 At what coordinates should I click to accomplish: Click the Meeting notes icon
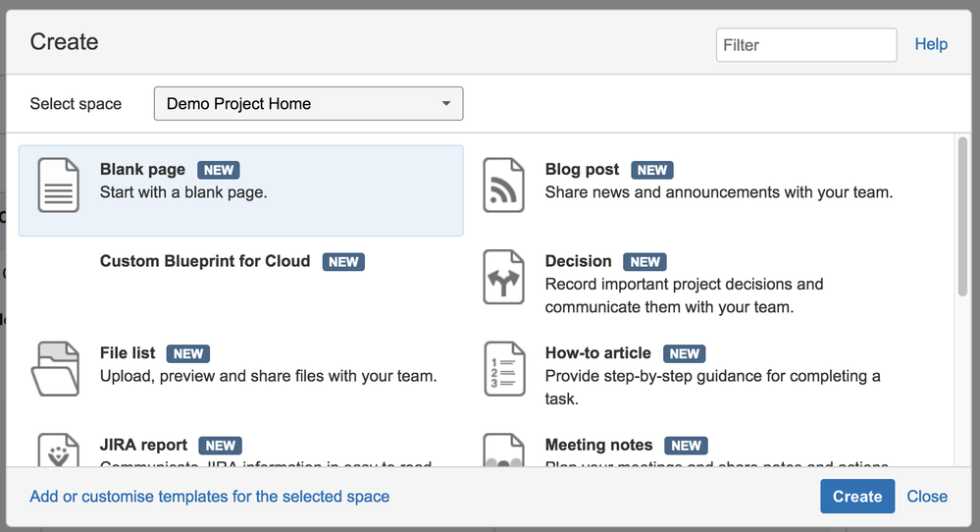503,452
